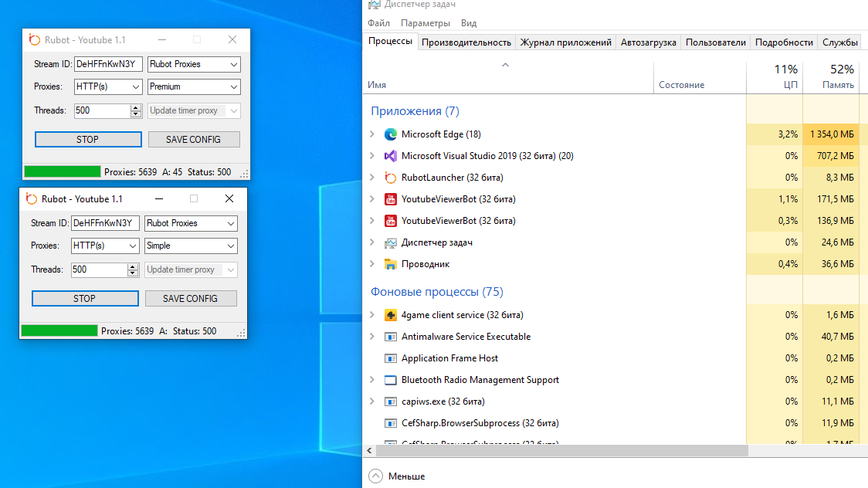Click the 4game client service icon

click(x=390, y=315)
